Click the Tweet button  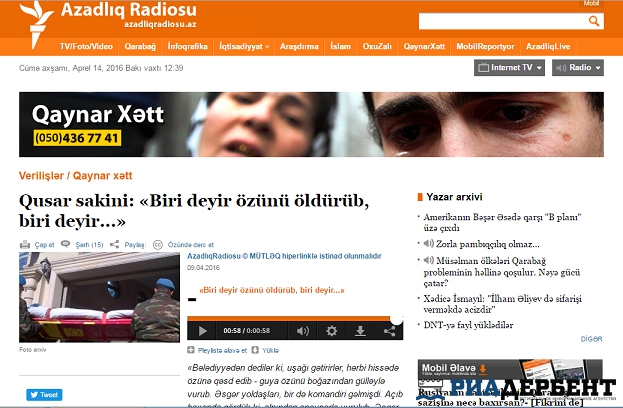[x=45, y=395]
